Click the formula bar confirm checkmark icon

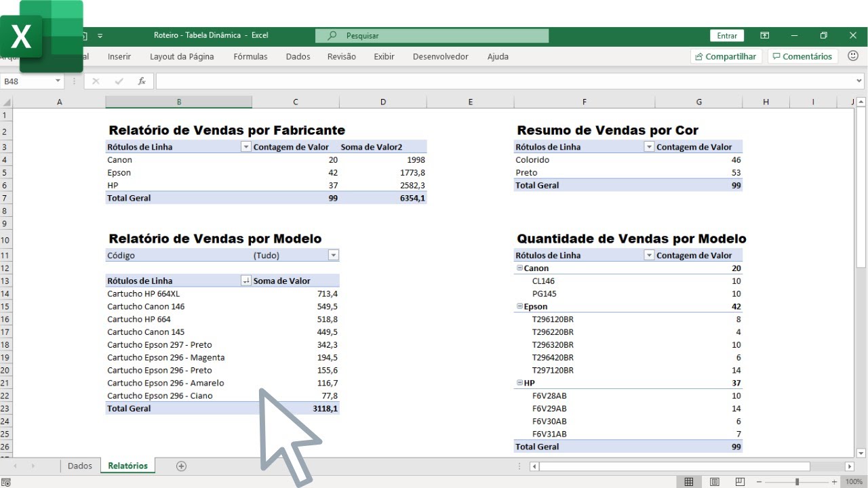coord(119,81)
